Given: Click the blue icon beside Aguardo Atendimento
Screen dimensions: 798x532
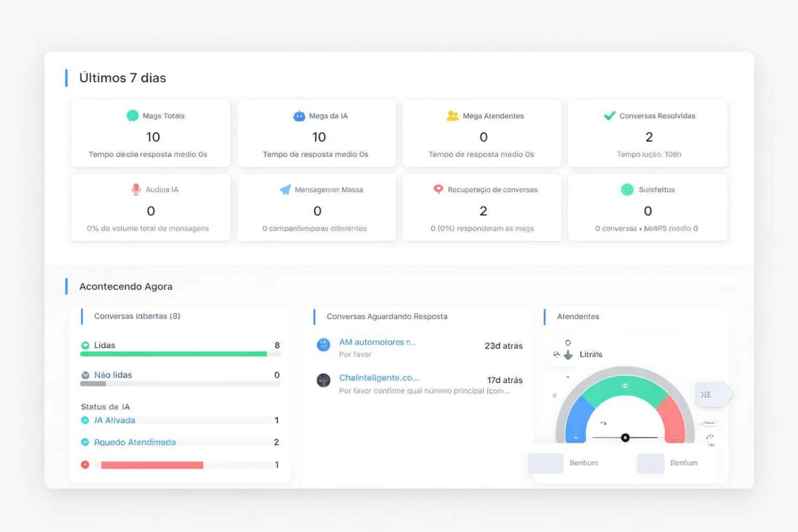Looking at the screenshot, I should tap(85, 442).
